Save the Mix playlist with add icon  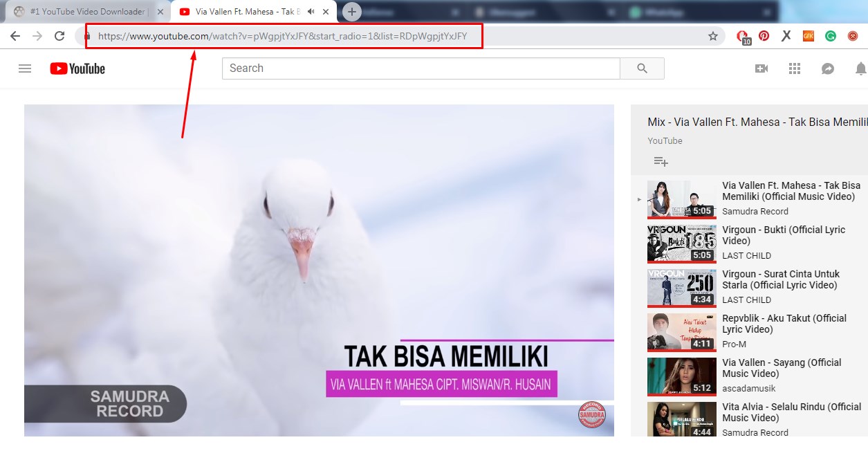click(x=661, y=161)
